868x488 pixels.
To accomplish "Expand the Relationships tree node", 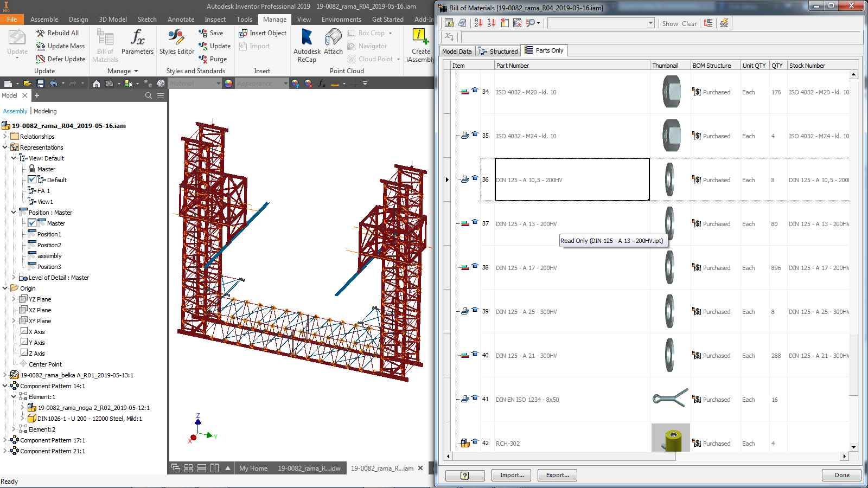I will [5, 136].
